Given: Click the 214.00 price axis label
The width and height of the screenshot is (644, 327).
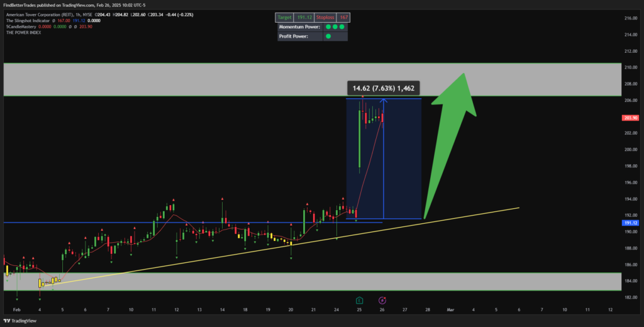Looking at the screenshot, I should pos(630,35).
